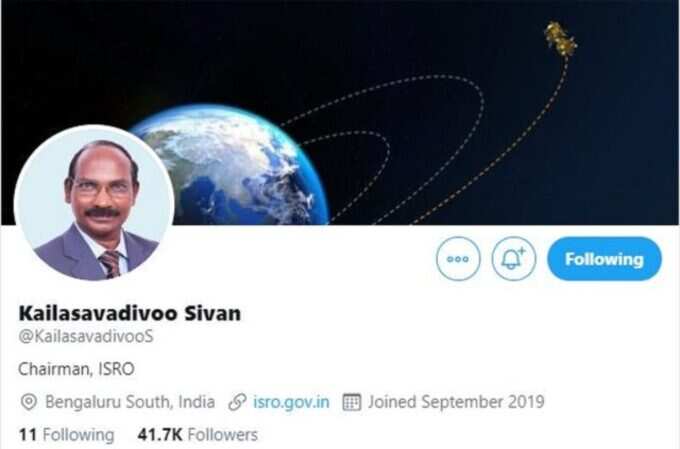View the 11 Following list
Viewport: 680px width, 449px height.
coord(66,435)
